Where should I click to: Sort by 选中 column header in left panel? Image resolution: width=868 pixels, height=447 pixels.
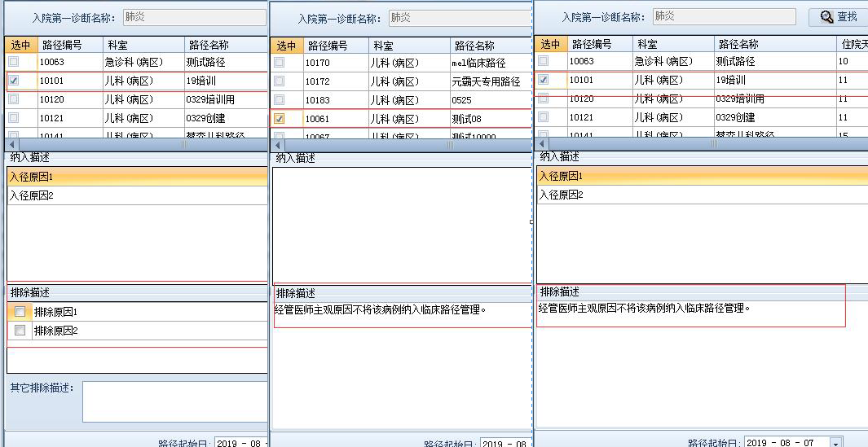[21, 45]
